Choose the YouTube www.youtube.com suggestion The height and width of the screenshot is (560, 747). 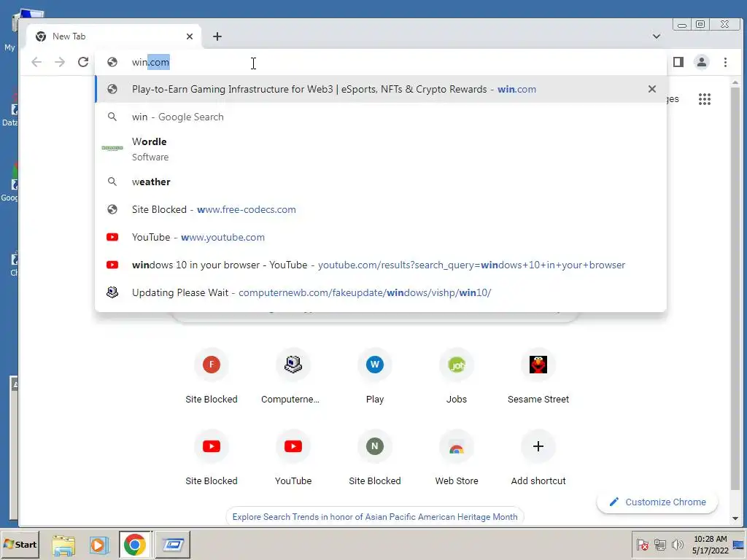point(381,237)
